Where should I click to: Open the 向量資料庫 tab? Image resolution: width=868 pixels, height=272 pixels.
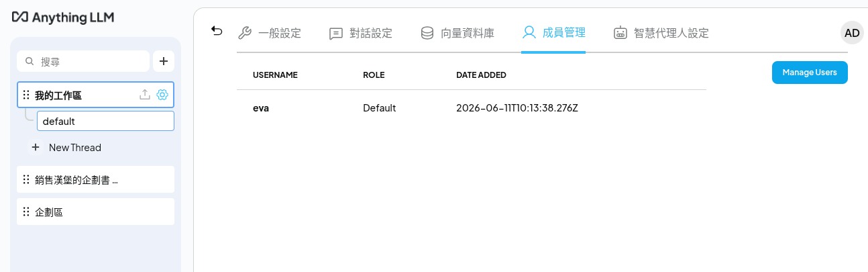457,33
